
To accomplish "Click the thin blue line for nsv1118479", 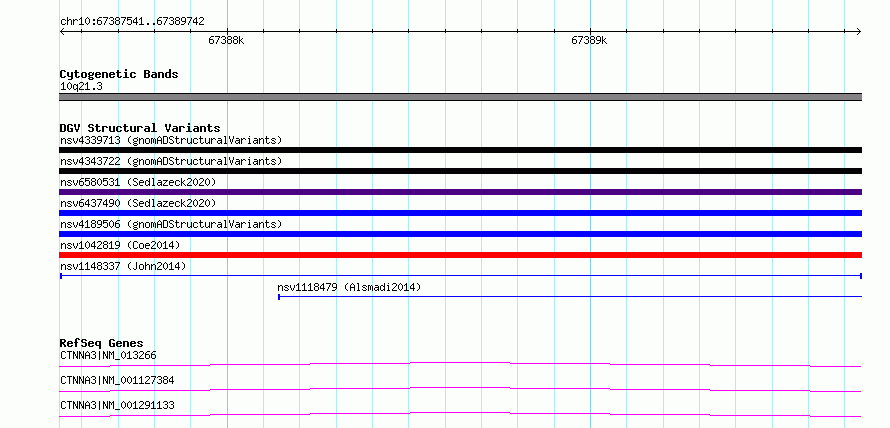I will point(570,297).
